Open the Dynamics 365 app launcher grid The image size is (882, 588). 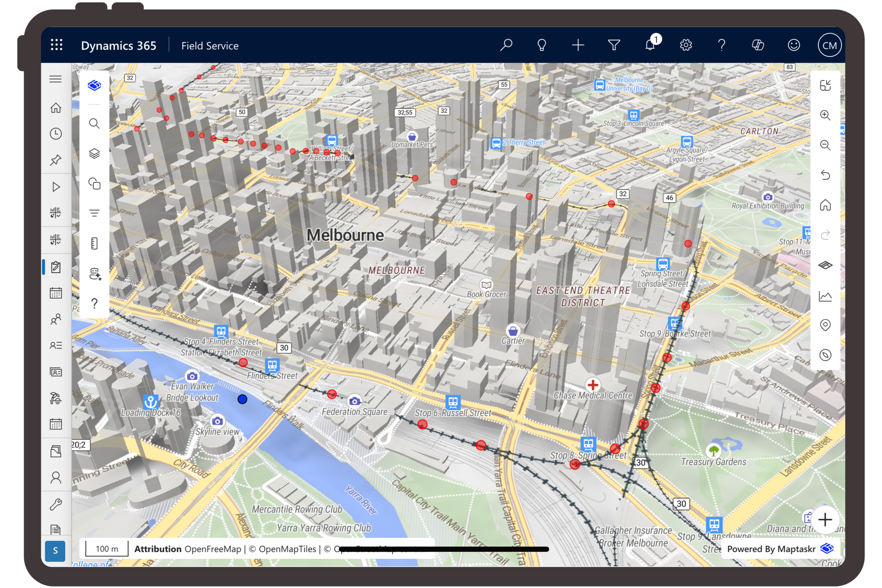pyautogui.click(x=57, y=45)
